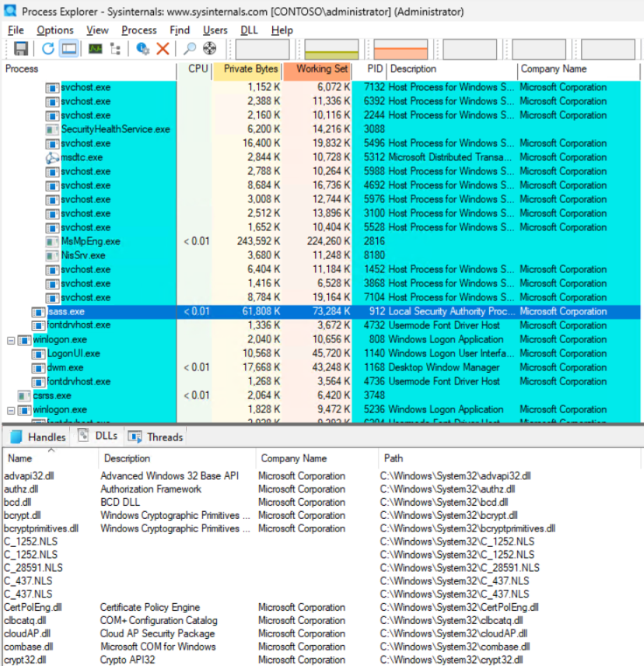Open the Help menu
The image size is (644, 666).
click(282, 30)
